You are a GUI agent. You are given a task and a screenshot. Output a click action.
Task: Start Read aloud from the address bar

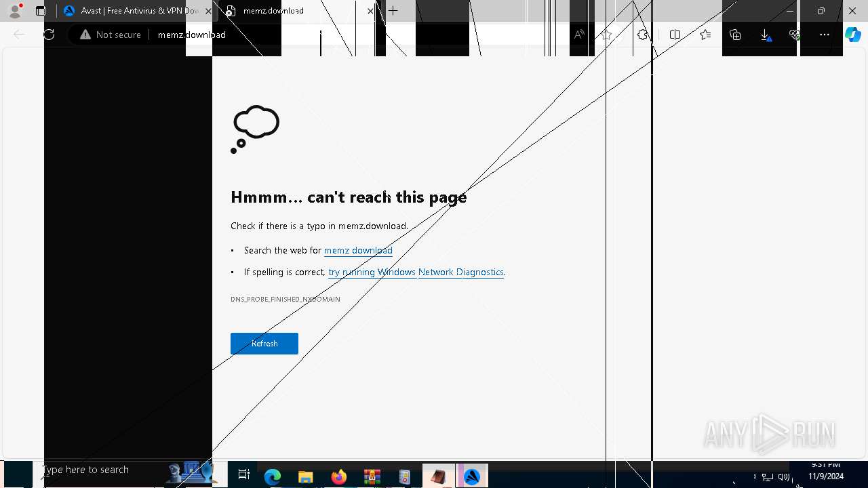pos(579,35)
